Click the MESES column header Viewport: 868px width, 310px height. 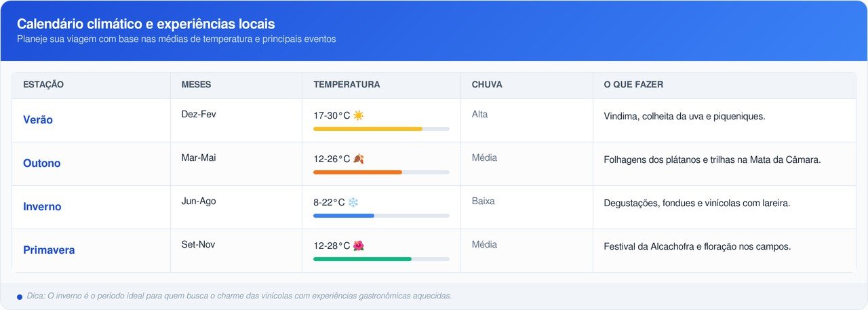coord(196,85)
